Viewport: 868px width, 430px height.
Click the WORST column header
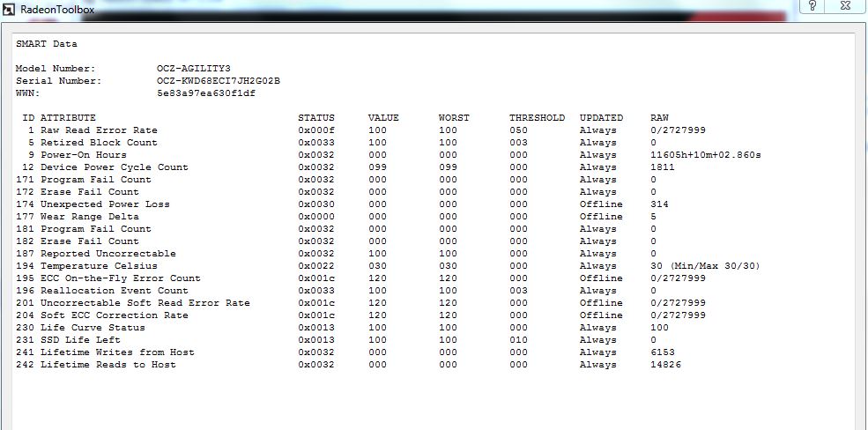(454, 118)
